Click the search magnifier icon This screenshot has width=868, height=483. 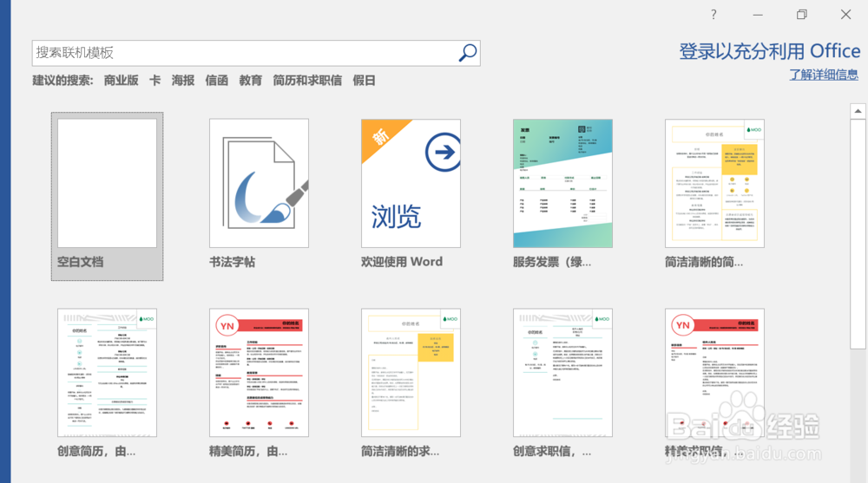468,53
